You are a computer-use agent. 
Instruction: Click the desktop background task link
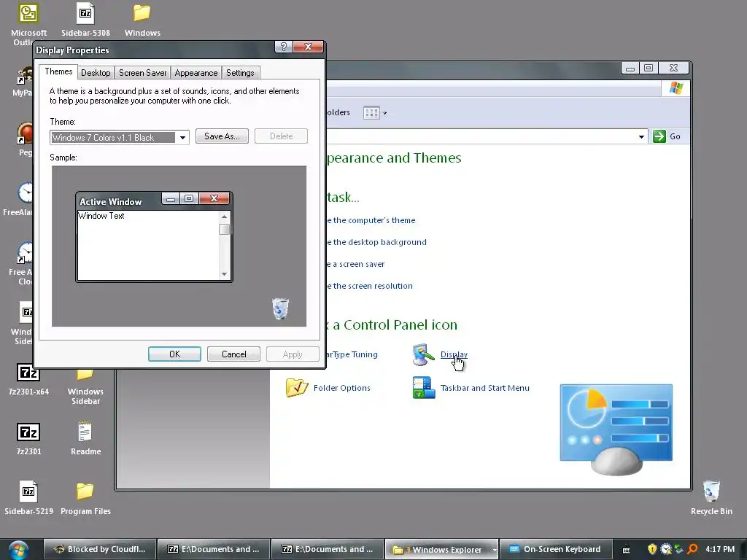[376, 242]
